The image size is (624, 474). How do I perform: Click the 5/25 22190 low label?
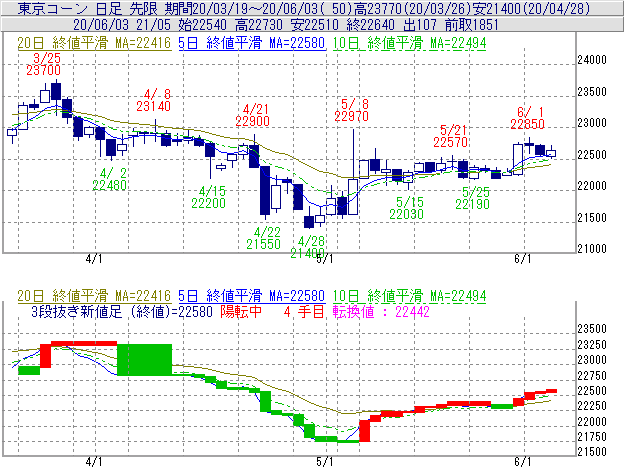[472, 198]
